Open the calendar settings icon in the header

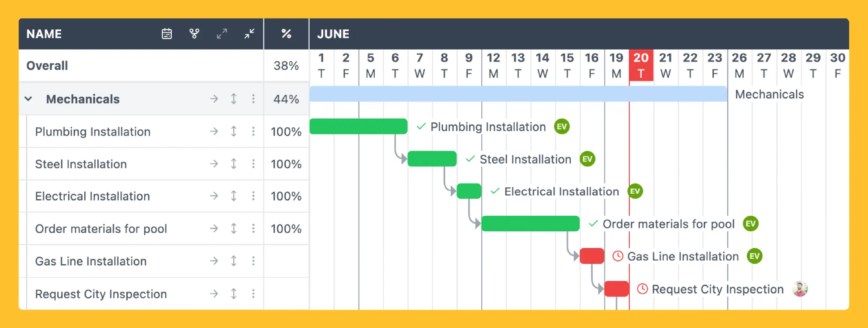166,34
